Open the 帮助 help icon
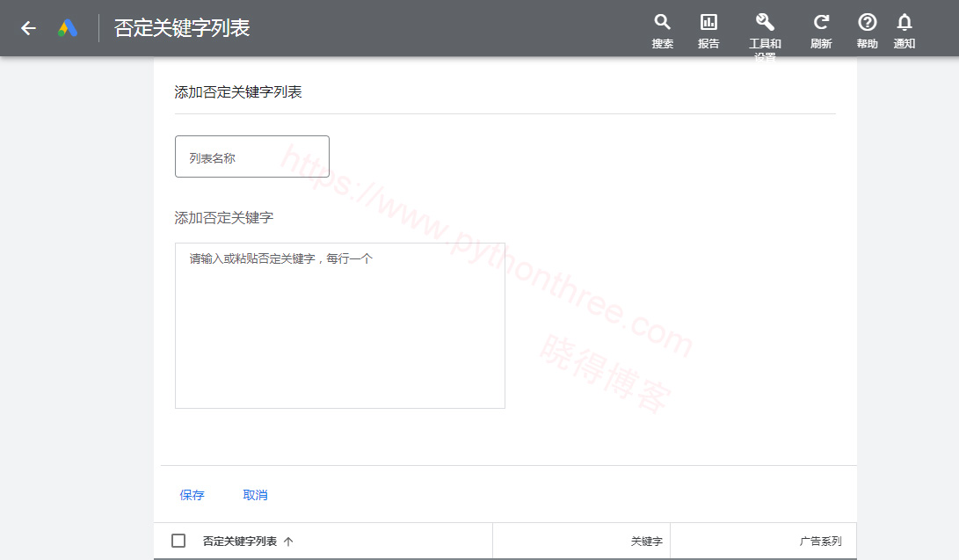This screenshot has height=560, width=959. point(868,31)
